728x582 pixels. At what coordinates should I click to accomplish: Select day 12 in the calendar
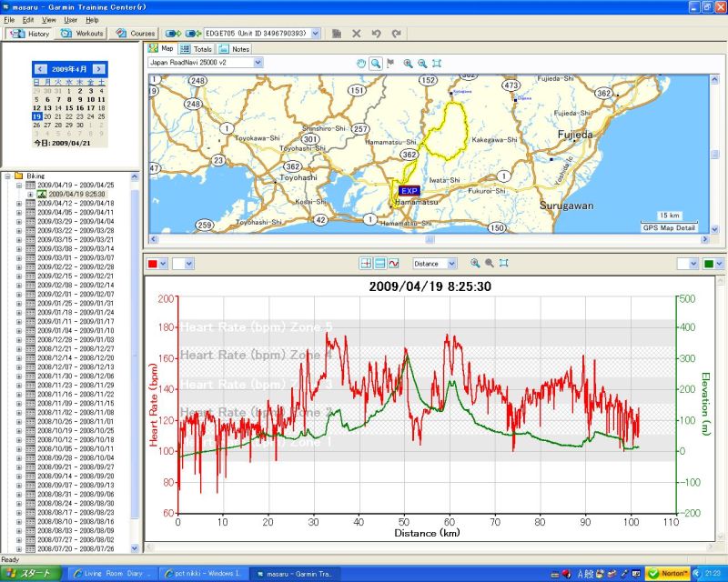(x=36, y=107)
